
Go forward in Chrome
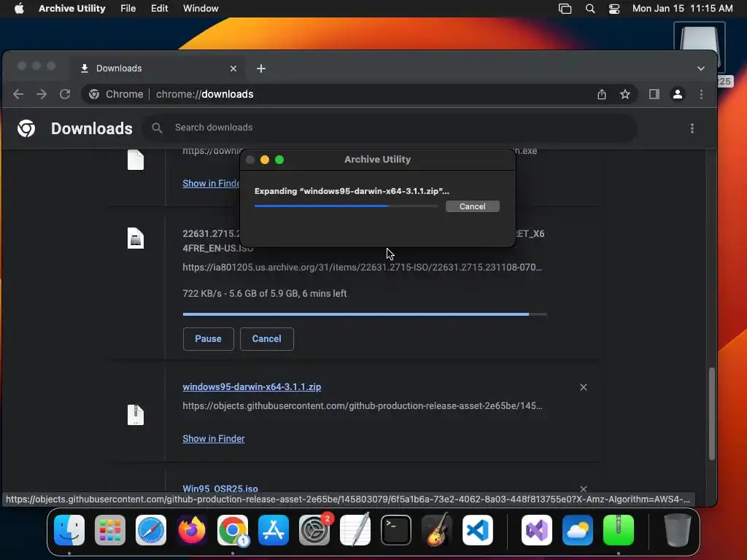[x=42, y=94]
